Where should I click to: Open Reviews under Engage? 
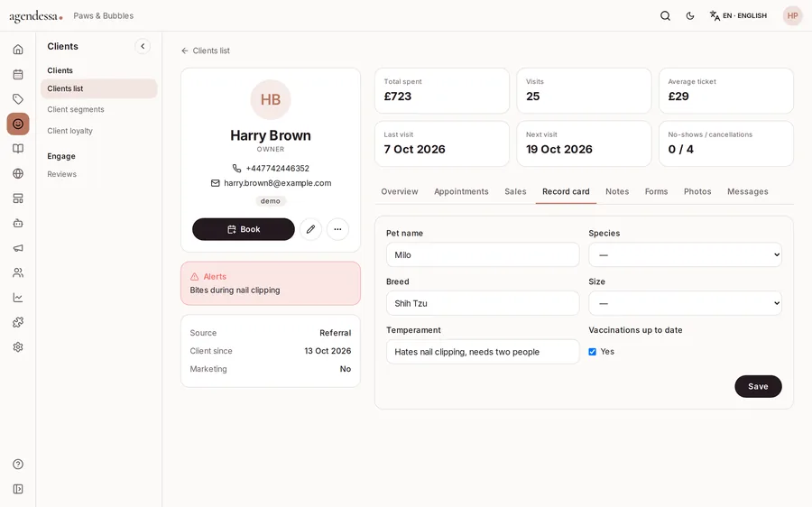(x=61, y=174)
